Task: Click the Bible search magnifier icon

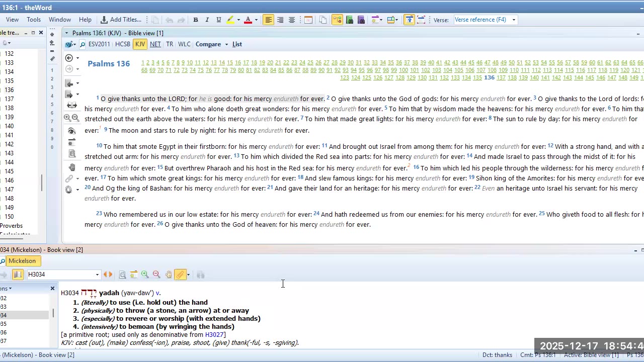Action: 83,45
